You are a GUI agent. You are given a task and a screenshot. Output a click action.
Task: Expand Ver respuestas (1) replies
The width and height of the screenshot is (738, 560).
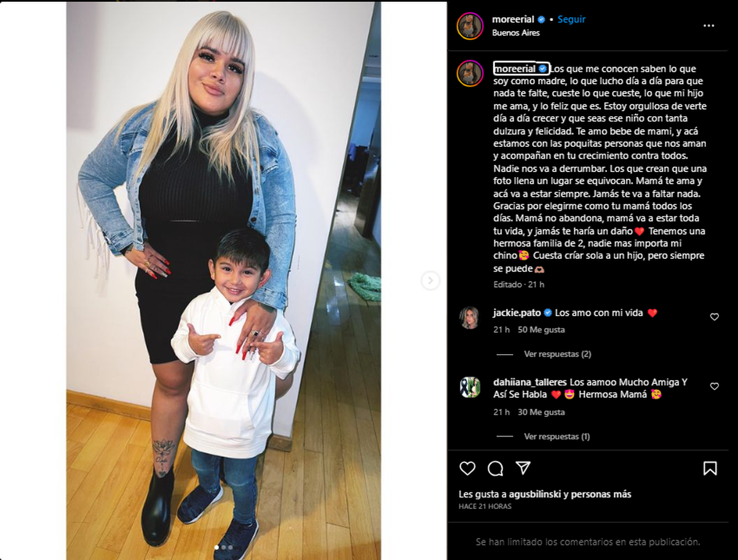coord(557,436)
